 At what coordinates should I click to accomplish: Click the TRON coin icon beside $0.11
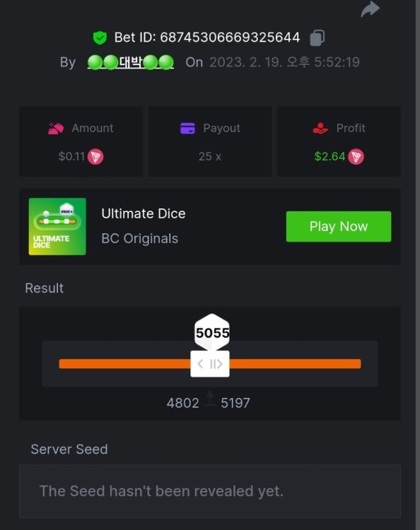95,156
